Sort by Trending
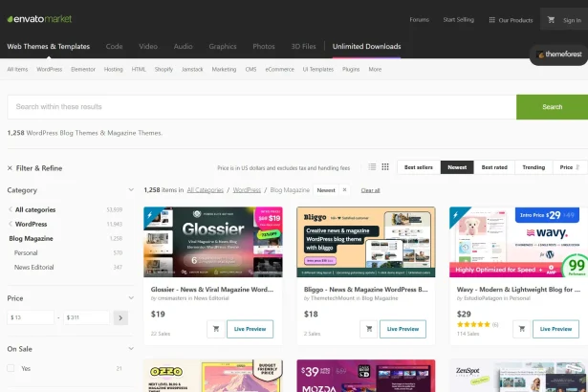588x392 pixels. coord(534,167)
